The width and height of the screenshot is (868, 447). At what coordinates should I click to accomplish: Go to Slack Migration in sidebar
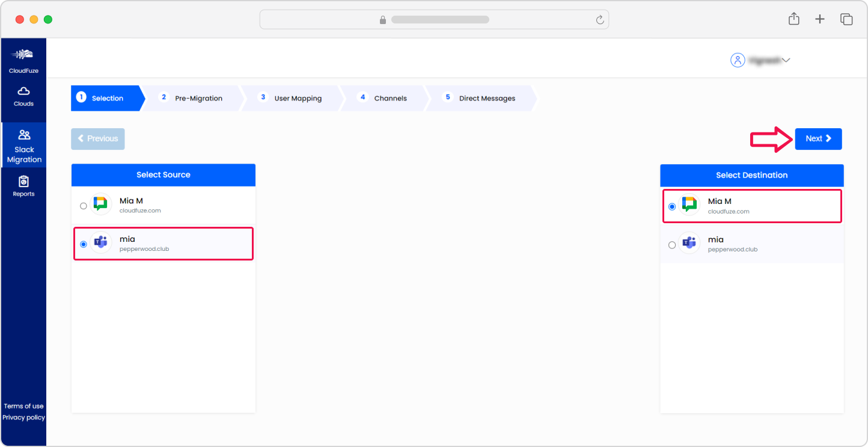pyautogui.click(x=24, y=146)
